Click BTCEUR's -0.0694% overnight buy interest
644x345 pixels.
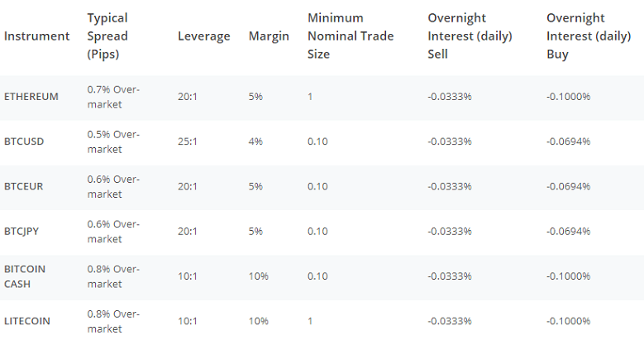point(569,186)
